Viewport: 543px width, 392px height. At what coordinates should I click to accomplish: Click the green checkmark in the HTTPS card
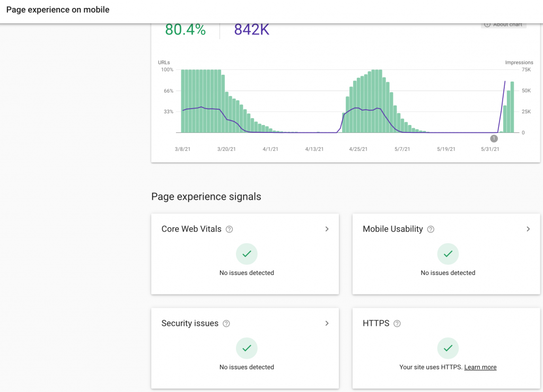[x=448, y=349]
